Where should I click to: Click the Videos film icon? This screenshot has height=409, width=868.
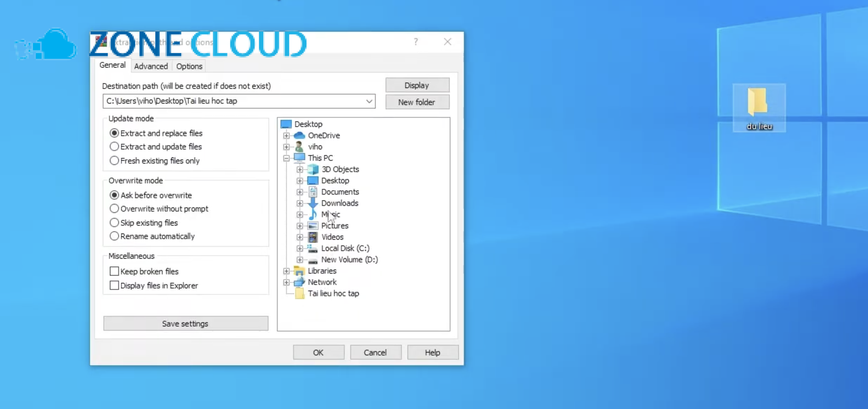[313, 237]
